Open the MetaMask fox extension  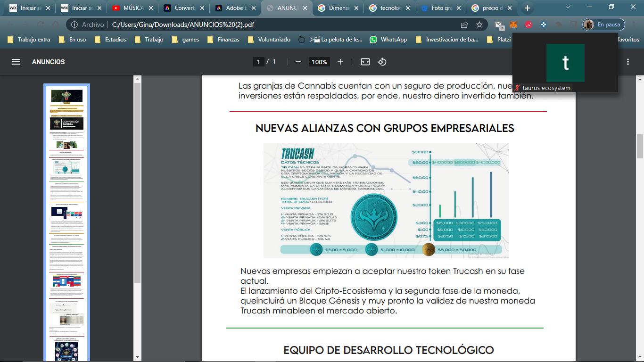pyautogui.click(x=513, y=25)
